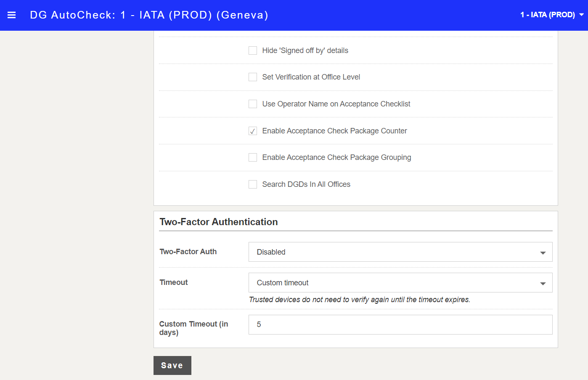588x380 pixels.
Task: Click the DG AutoCheck page title
Action: (149, 15)
